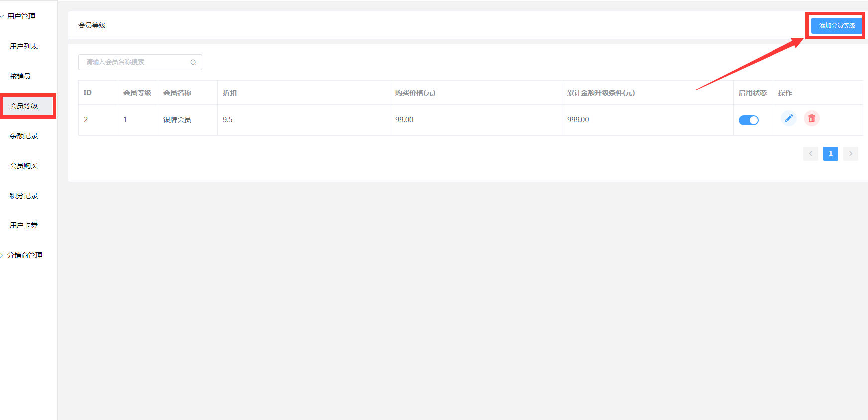This screenshot has height=420, width=868.
Task: Toggle the 启用状态 switch for 银牌会员
Action: (x=749, y=120)
